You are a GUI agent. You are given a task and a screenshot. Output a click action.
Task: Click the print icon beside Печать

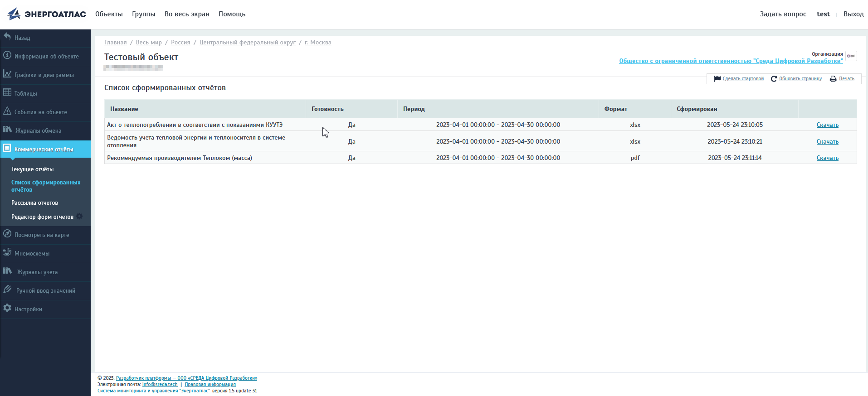pos(833,79)
